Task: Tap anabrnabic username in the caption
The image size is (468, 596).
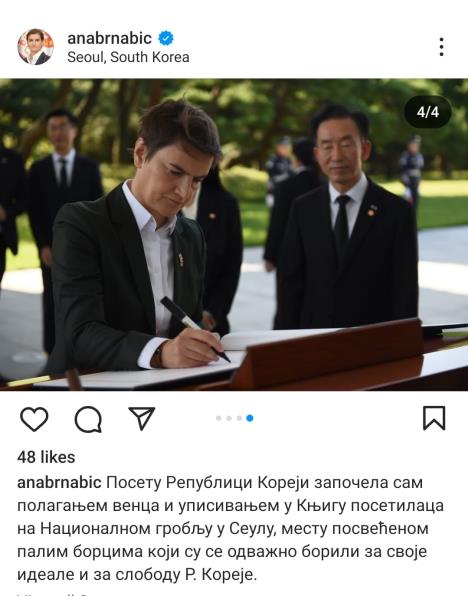Action: pos(59,482)
